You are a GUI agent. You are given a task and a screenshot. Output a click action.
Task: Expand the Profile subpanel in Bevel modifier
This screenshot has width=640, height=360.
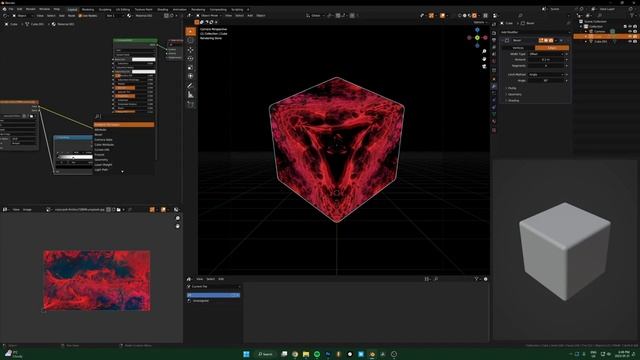coord(512,88)
